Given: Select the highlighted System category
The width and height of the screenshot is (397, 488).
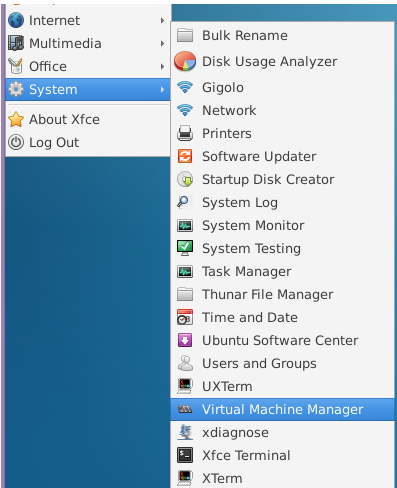Looking at the screenshot, I should pos(88,89).
